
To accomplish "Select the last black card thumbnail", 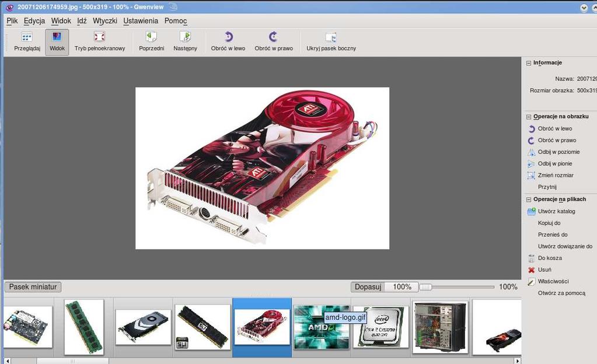I will (497, 327).
